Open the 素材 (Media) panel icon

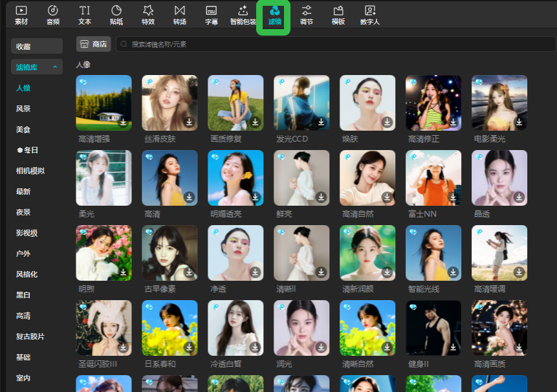[21, 15]
